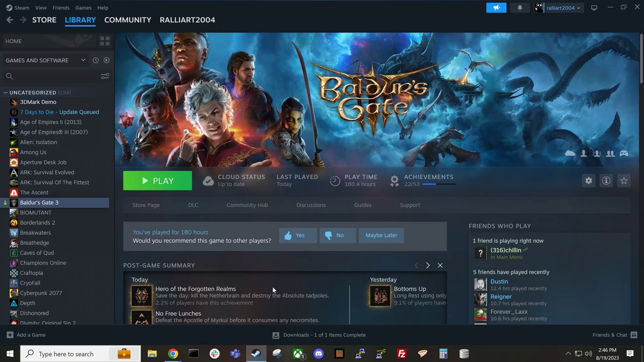Click Add a Game plus icon
This screenshot has width=644, height=362.
[10, 335]
